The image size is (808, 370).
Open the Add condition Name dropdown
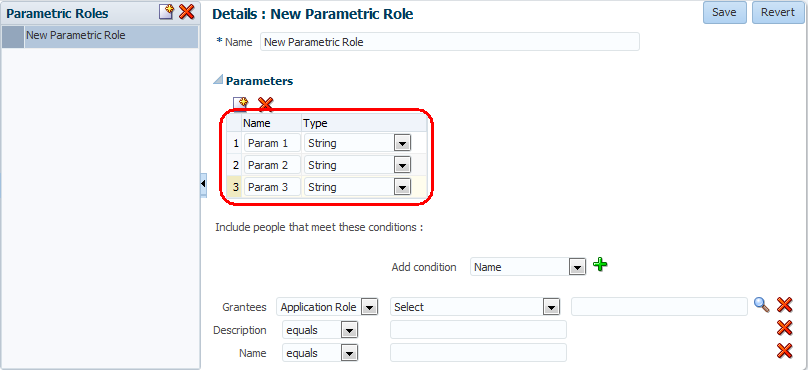578,267
